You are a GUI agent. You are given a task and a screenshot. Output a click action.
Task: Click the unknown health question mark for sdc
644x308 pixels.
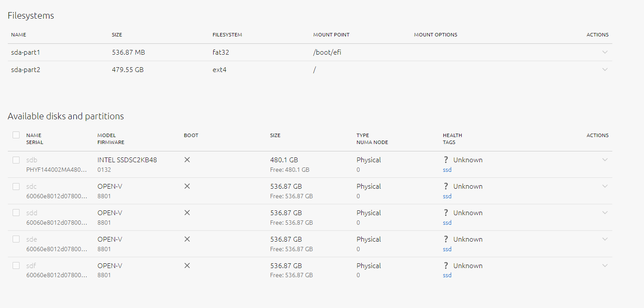(446, 186)
